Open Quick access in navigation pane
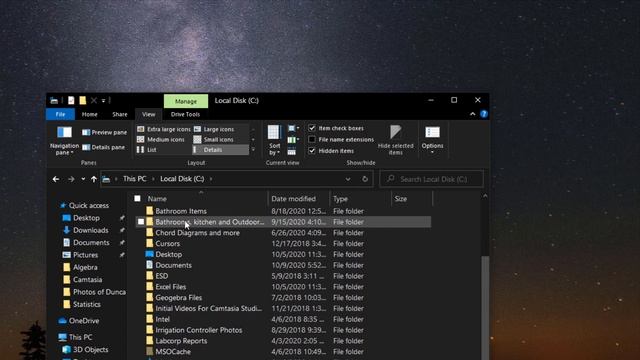The height and width of the screenshot is (360, 640). (84, 205)
